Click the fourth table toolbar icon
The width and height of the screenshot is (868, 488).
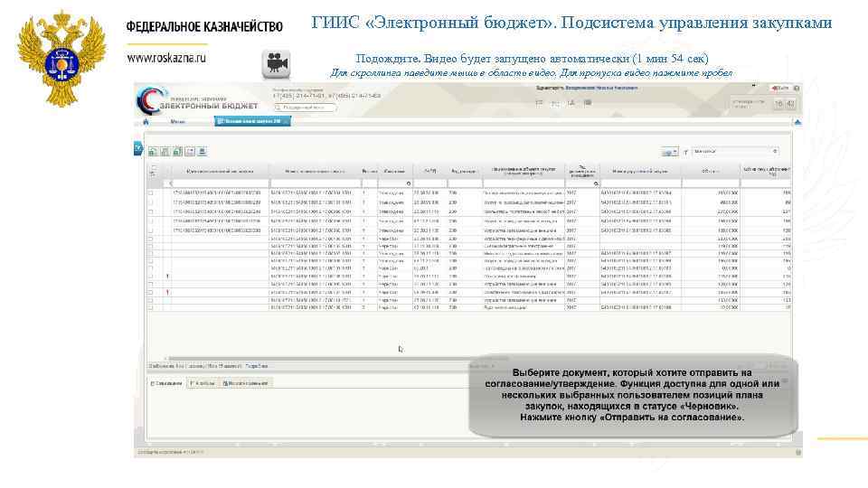(x=190, y=152)
